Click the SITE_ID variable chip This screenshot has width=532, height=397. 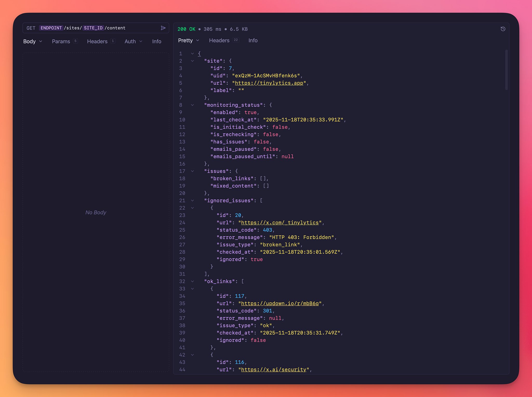(93, 28)
